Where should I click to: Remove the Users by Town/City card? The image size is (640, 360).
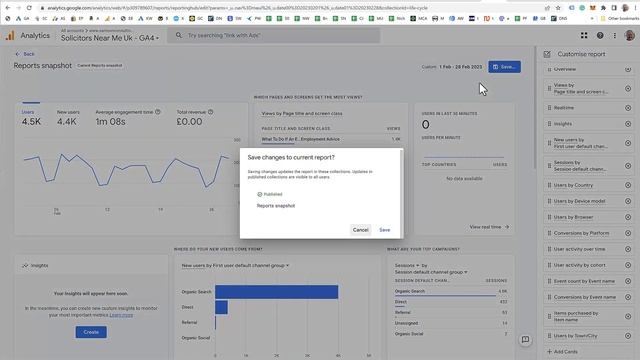628,336
